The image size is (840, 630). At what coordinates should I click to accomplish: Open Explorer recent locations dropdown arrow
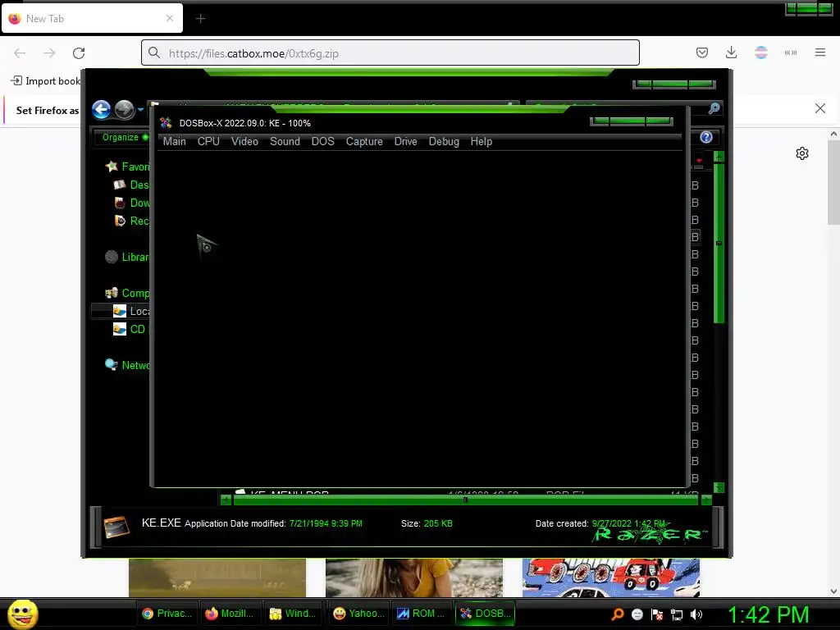(140, 109)
